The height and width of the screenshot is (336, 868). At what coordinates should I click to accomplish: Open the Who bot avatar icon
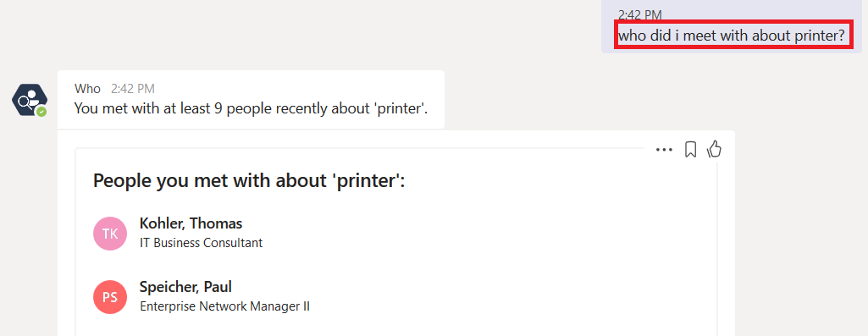point(30,101)
